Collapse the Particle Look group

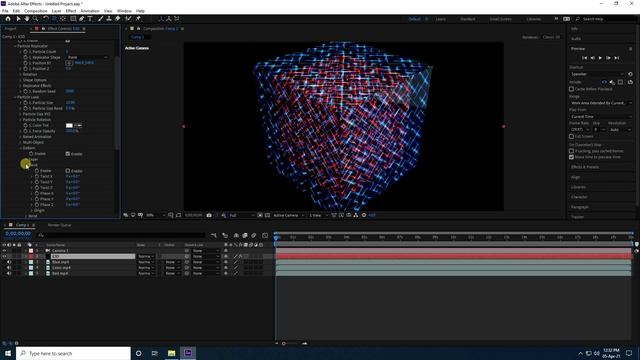point(15,97)
